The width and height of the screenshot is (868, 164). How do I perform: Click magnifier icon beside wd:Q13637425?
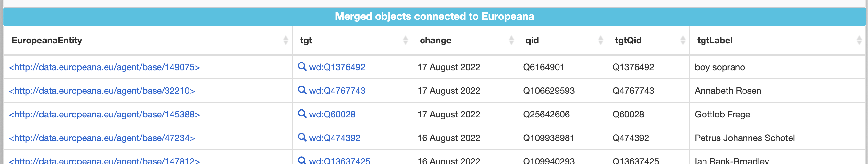pyautogui.click(x=302, y=160)
